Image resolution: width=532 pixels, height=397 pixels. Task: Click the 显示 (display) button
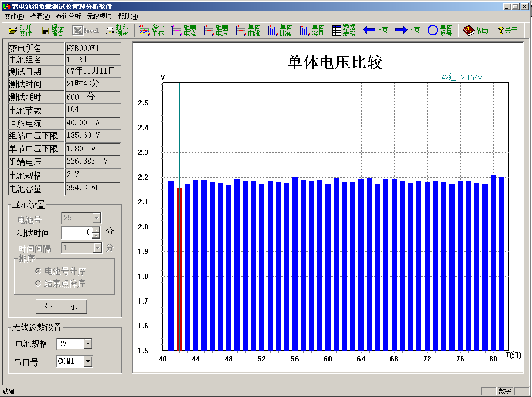61,306
